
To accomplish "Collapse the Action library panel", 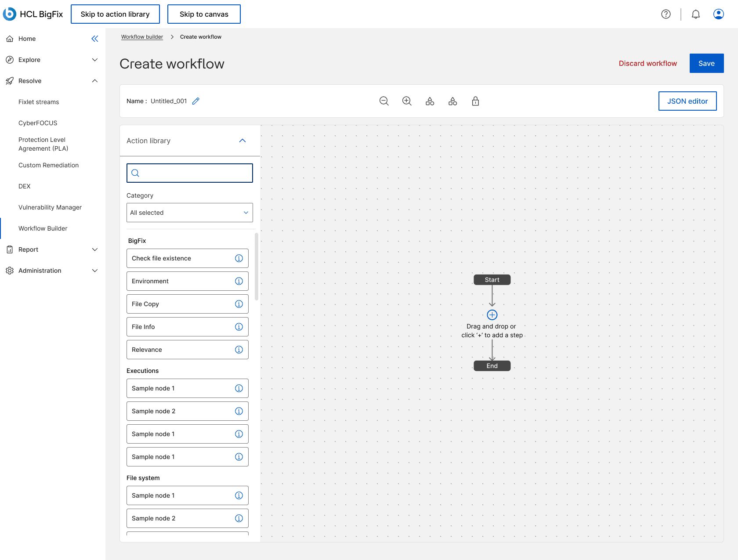I will [x=242, y=141].
